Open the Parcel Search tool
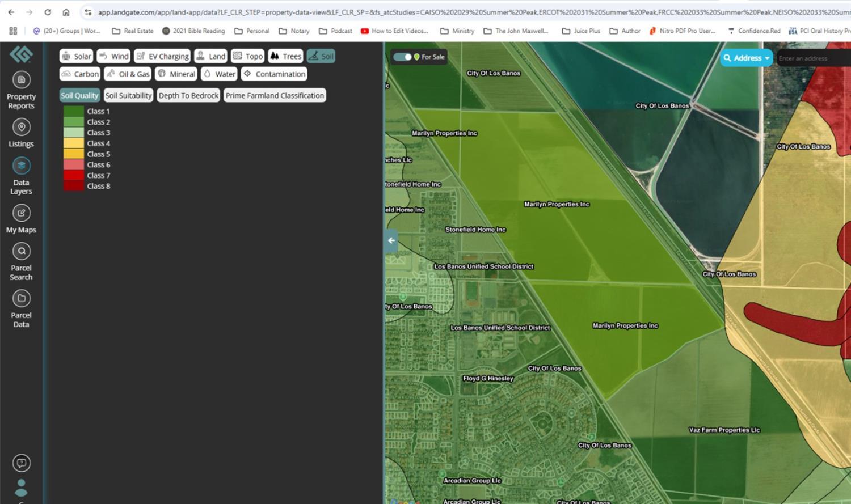The width and height of the screenshot is (851, 504). [21, 251]
